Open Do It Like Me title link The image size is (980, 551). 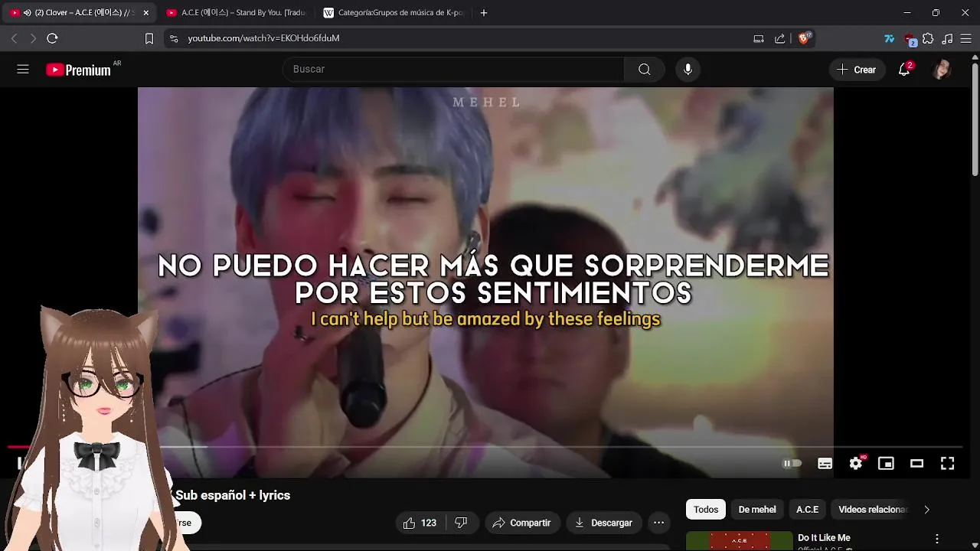(x=824, y=538)
